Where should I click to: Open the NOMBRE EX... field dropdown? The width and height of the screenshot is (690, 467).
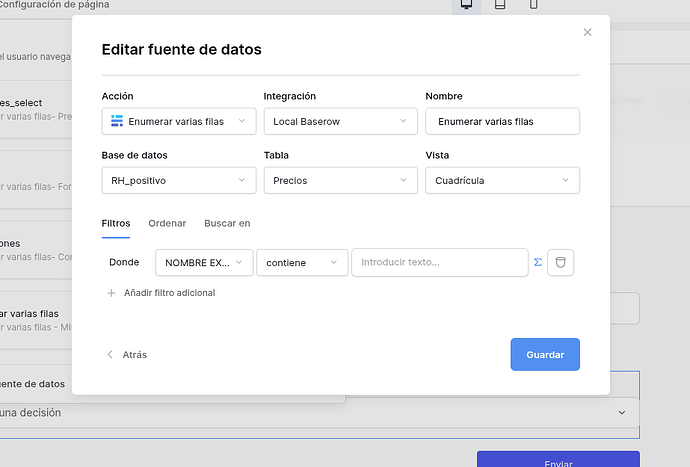[x=204, y=262]
